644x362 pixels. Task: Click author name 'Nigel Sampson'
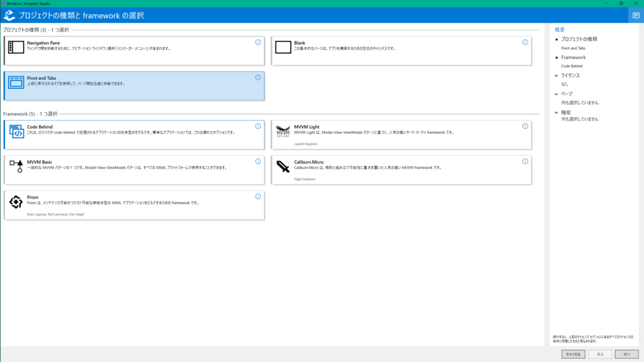[x=305, y=179]
